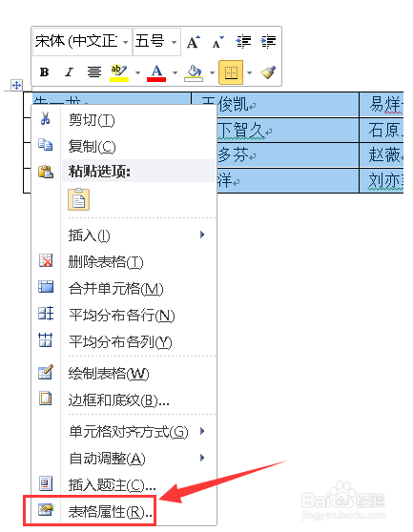This screenshot has height=532, width=413.
Task: Click the Grow Font icon
Action: tap(194, 42)
